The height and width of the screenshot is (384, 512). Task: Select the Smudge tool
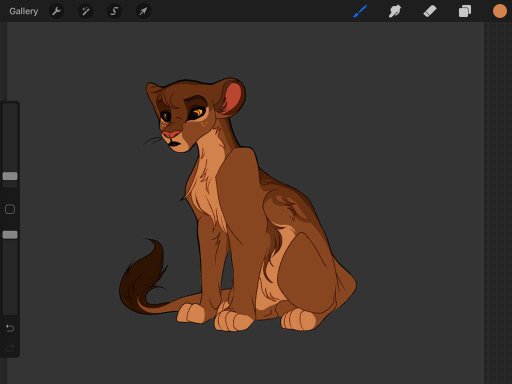click(x=395, y=11)
